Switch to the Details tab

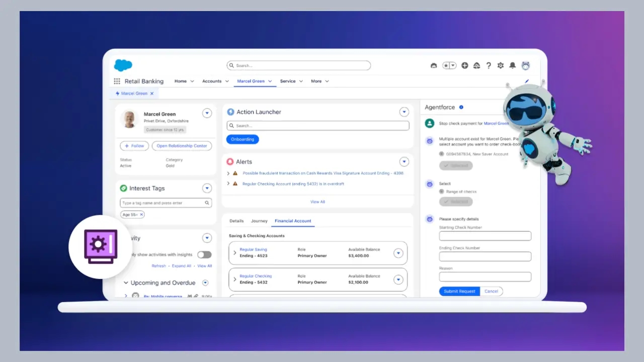point(236,221)
